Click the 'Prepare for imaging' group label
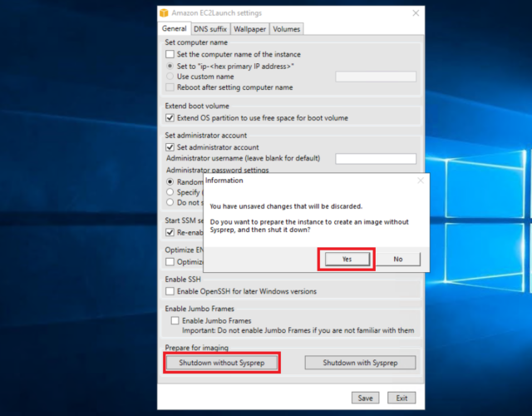 [x=197, y=348]
